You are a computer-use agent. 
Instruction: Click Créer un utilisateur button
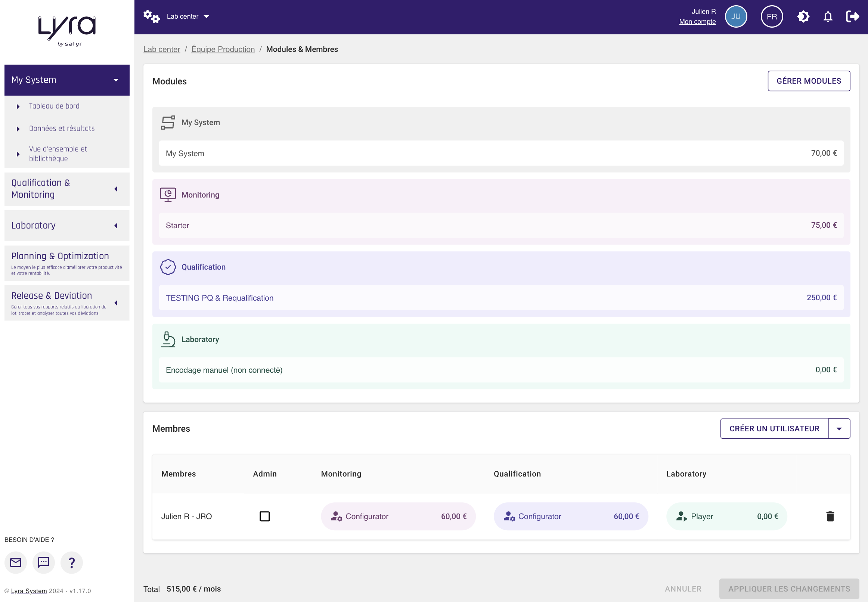(x=774, y=429)
